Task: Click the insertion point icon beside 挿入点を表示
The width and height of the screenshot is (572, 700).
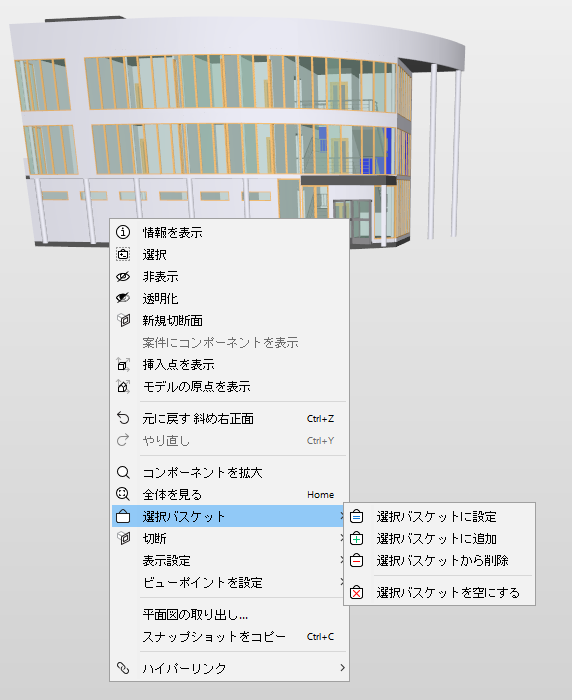Action: pos(123,364)
